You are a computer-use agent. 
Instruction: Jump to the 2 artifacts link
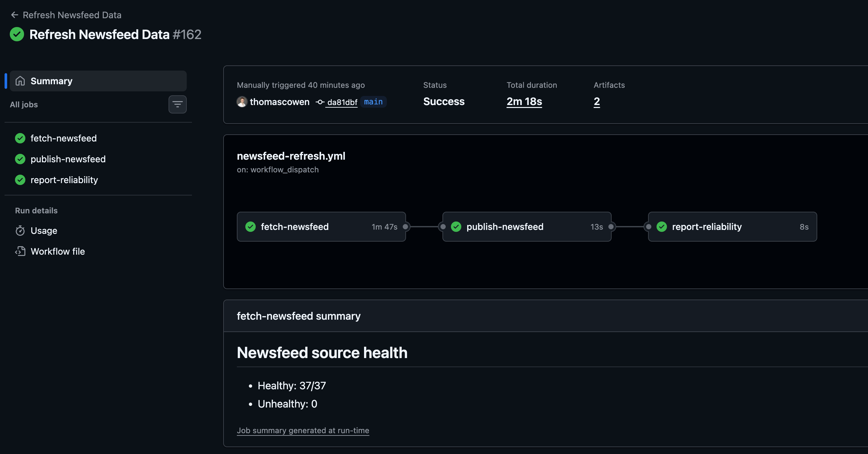click(597, 102)
